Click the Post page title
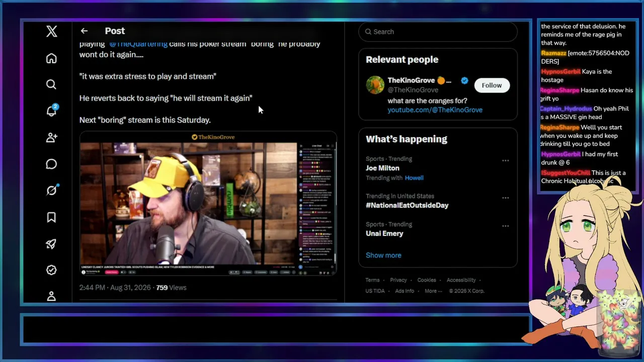644x362 pixels. pos(115,31)
